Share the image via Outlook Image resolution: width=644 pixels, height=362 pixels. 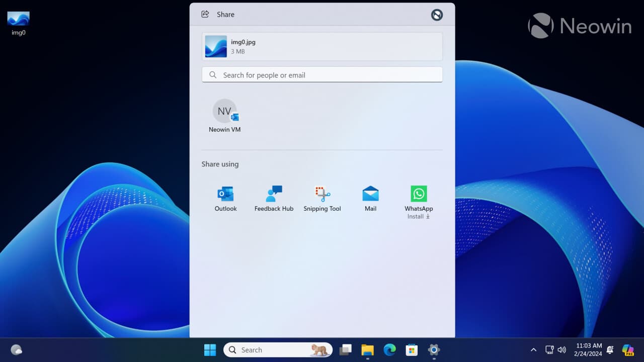(x=225, y=196)
